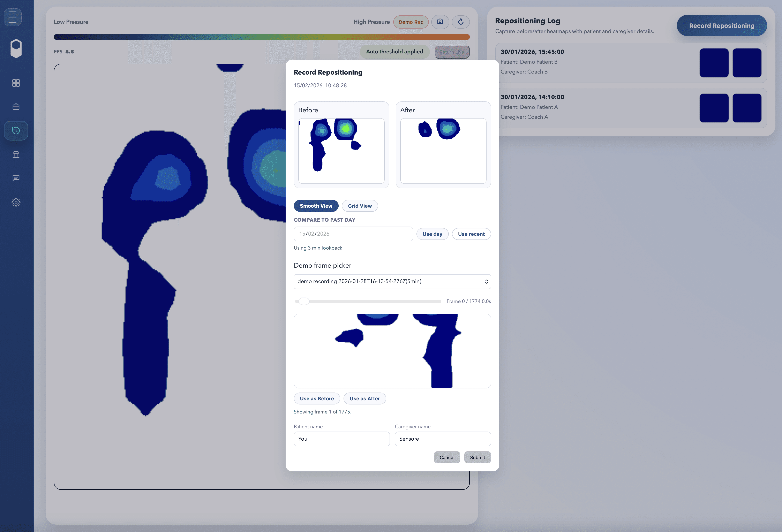
Task: Click the refresh arrow icon near Demo Rec
Action: tap(461, 22)
